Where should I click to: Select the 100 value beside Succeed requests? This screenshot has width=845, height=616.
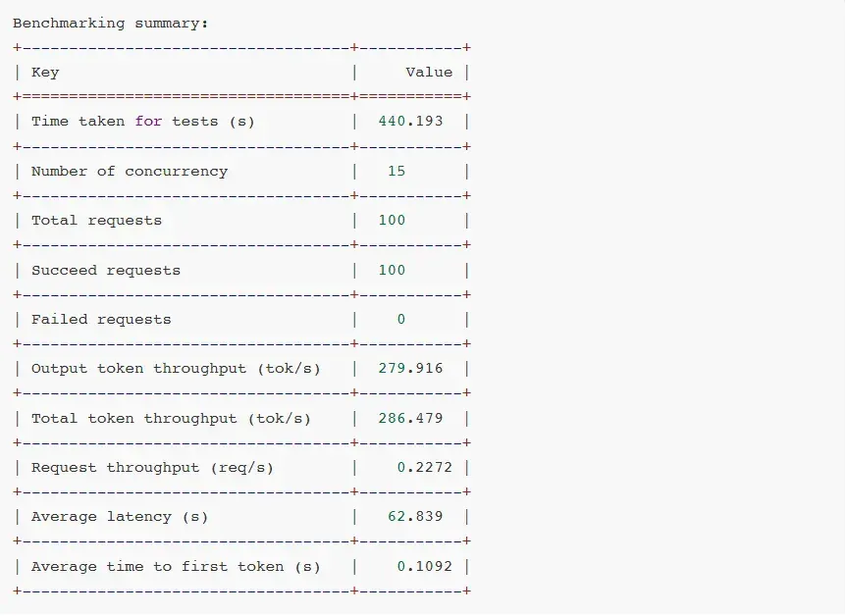[x=392, y=270]
